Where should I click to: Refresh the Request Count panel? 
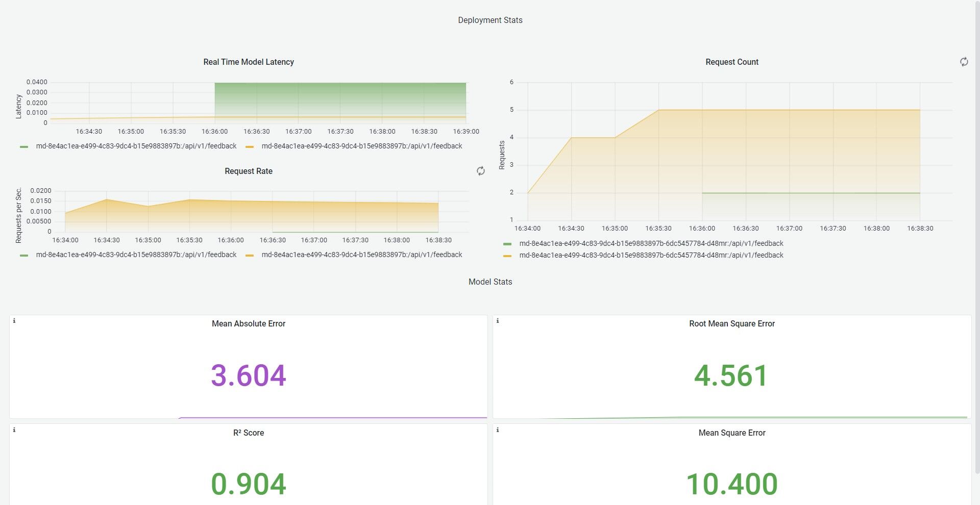pos(964,62)
